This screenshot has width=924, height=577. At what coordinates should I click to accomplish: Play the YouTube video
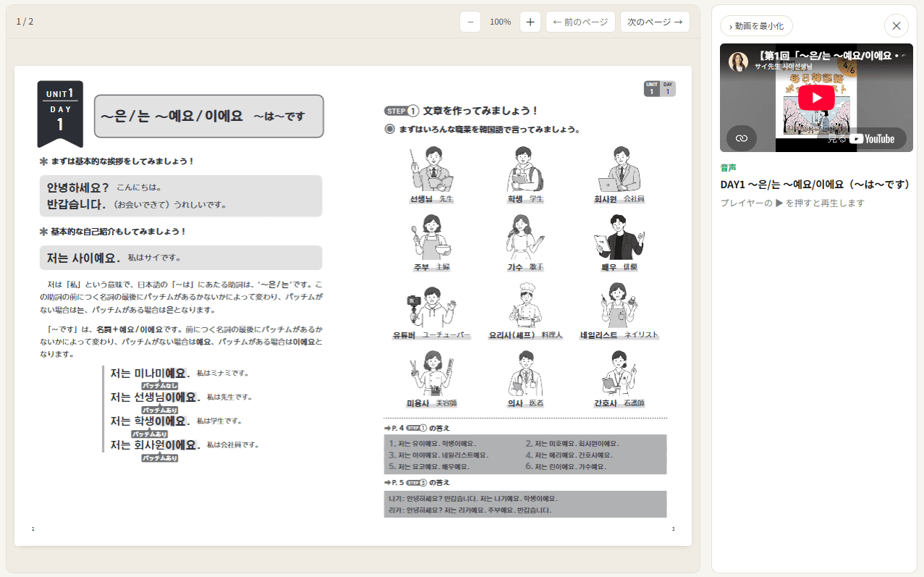pos(816,98)
